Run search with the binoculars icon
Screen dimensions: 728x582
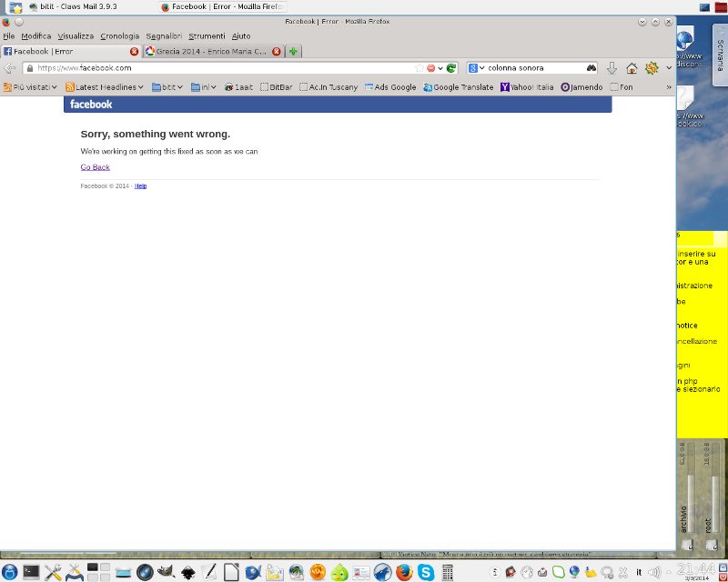click(591, 68)
